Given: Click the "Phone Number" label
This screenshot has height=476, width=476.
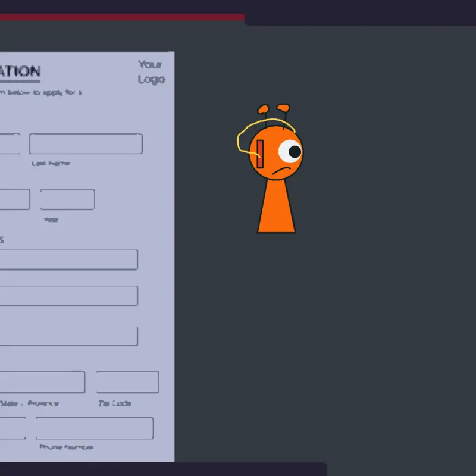Looking at the screenshot, I should [67, 447].
